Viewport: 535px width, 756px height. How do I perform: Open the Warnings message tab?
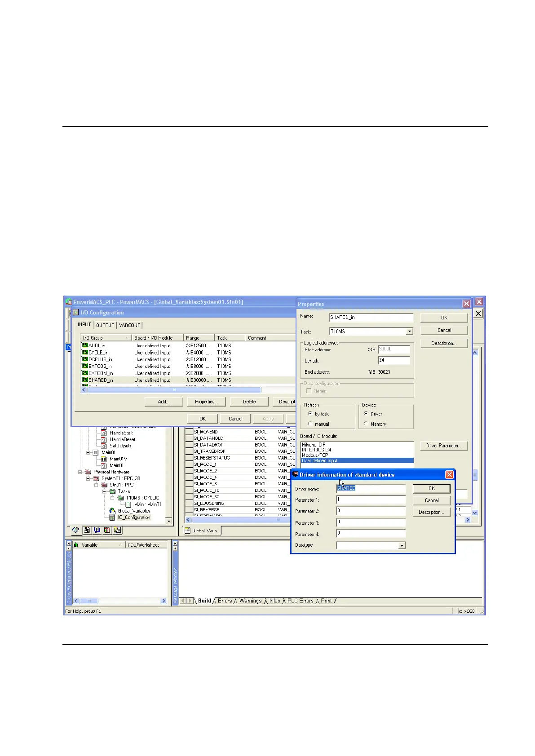coord(250,601)
